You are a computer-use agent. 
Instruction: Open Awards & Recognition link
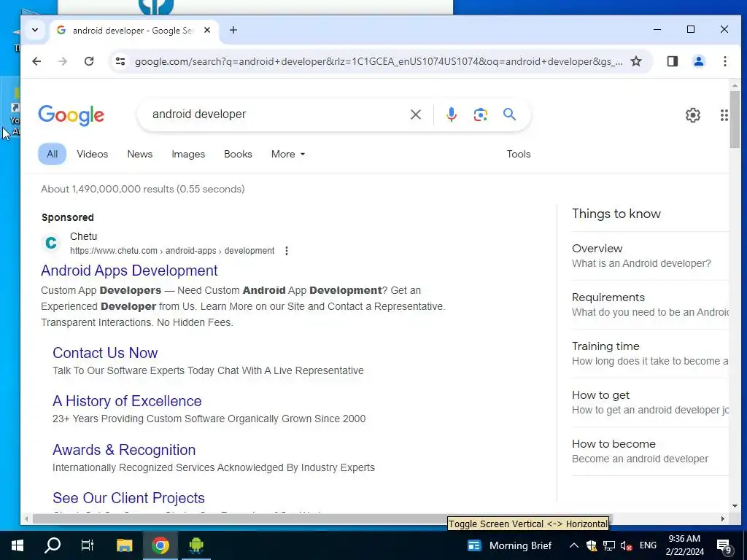[x=124, y=450]
